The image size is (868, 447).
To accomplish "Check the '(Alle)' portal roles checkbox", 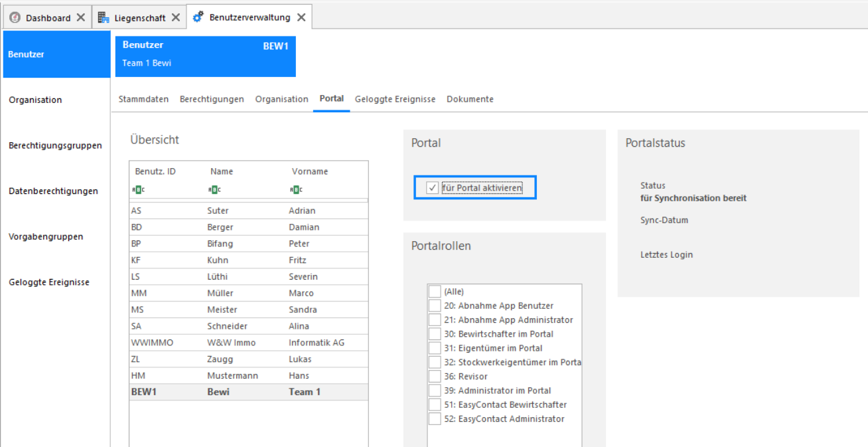I will (435, 292).
